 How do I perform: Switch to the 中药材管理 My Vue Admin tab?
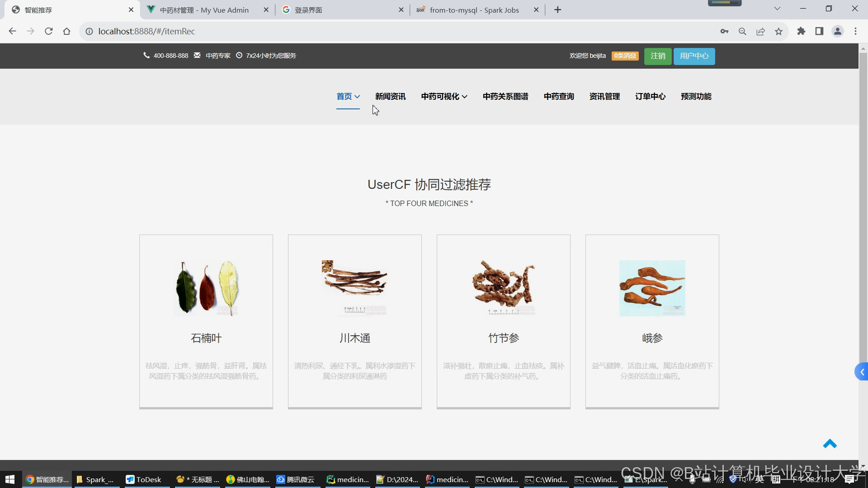204,10
